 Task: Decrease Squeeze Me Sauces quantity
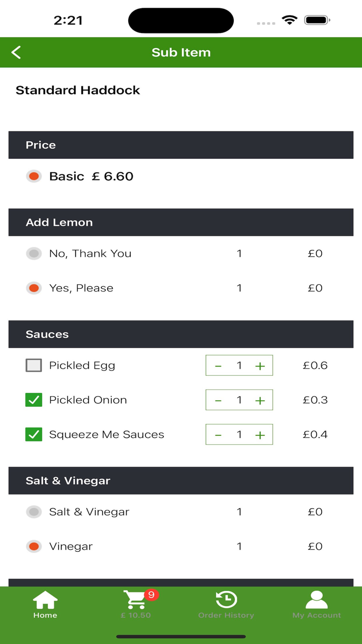tap(218, 435)
